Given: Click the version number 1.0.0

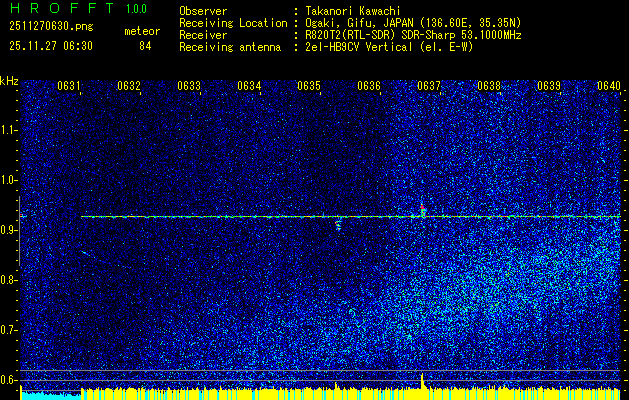Looking at the screenshot, I should point(136,9).
